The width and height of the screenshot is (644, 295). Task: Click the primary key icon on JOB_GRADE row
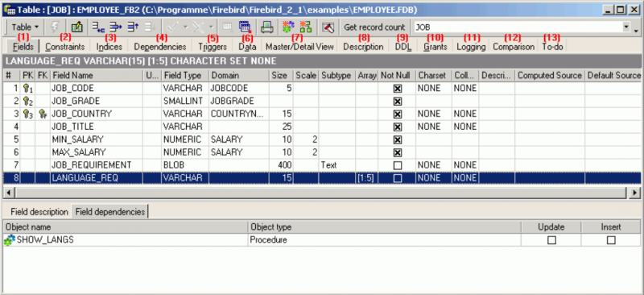tap(27, 101)
